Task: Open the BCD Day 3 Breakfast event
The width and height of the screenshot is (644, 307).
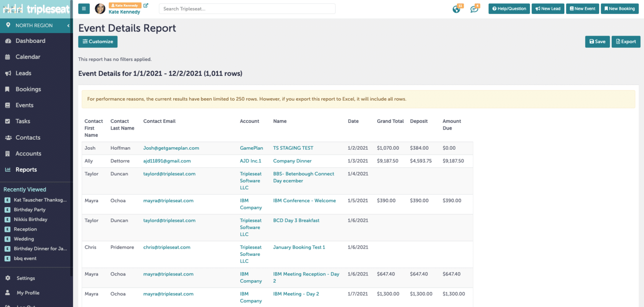Action: (296, 221)
